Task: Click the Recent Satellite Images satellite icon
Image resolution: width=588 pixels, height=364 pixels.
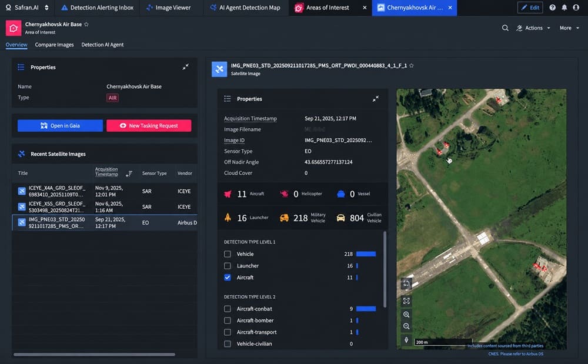Action: pyautogui.click(x=21, y=153)
